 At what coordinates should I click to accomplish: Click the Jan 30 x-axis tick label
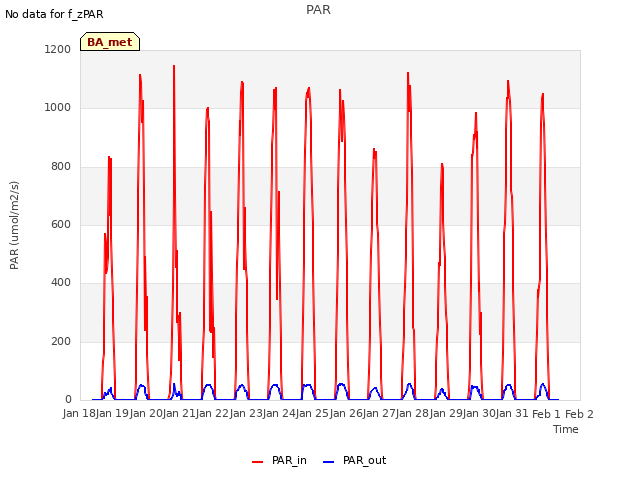(x=479, y=414)
